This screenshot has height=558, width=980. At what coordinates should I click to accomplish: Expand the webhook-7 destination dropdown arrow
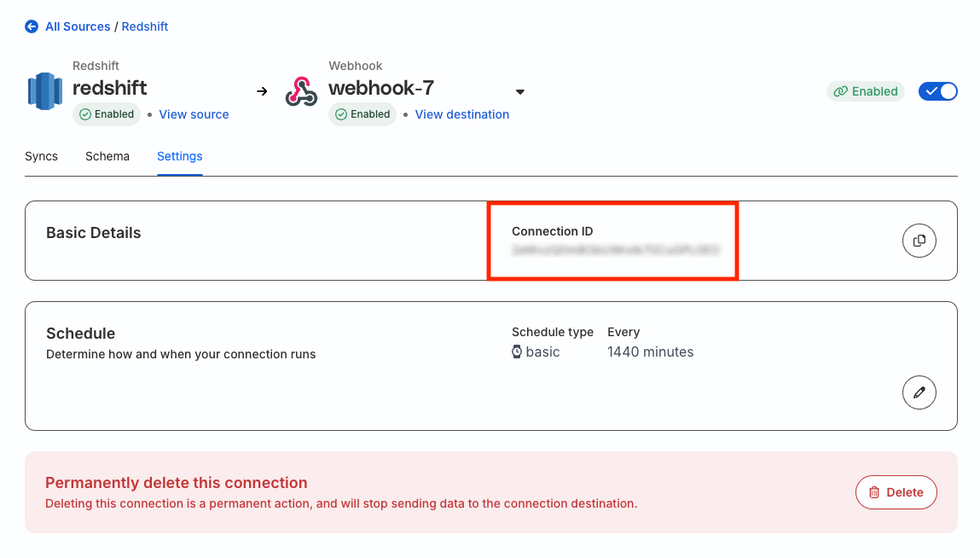click(x=520, y=92)
